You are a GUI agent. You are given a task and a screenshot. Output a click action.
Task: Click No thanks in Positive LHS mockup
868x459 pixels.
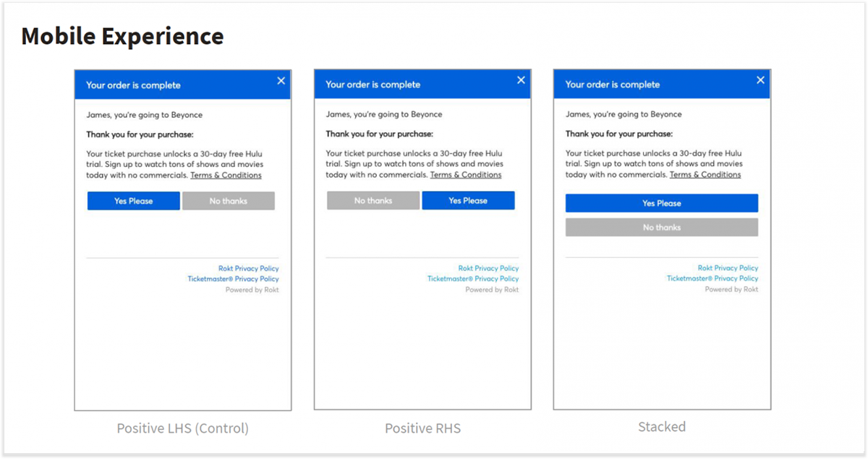tap(229, 201)
